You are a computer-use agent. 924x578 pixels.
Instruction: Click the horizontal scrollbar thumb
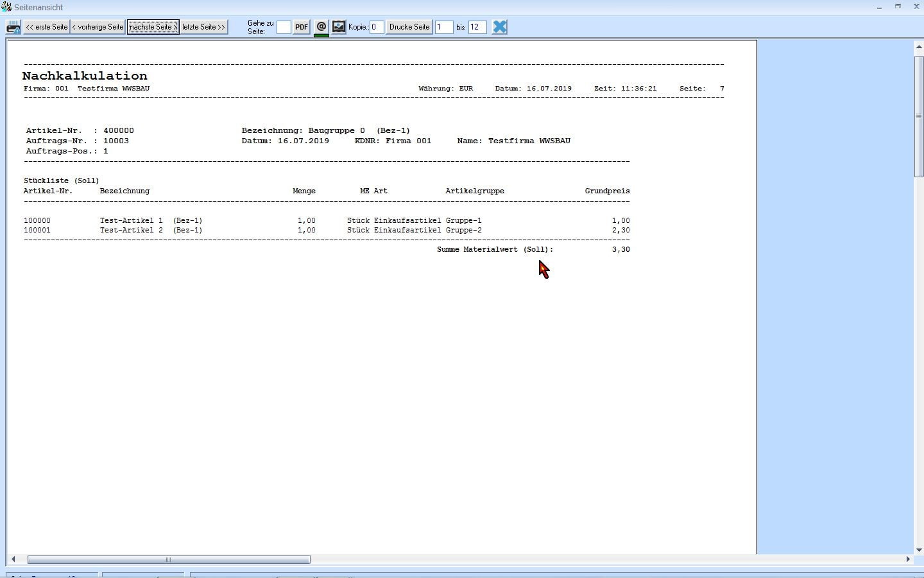tap(169, 559)
